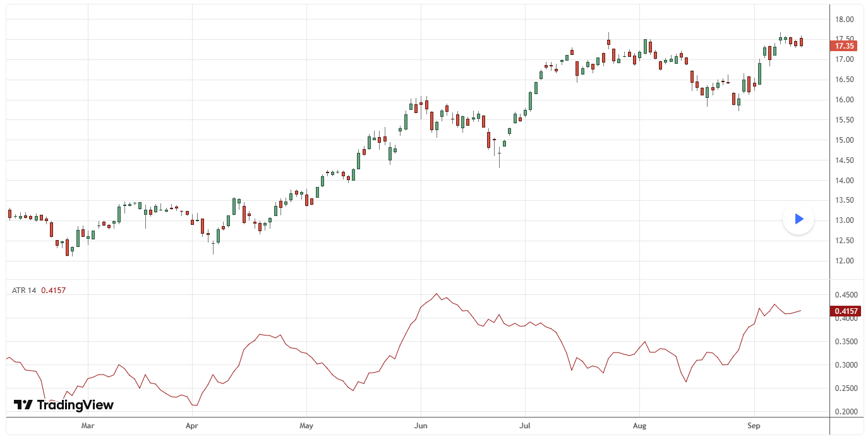The width and height of the screenshot is (868, 439).
Task: Click the 12.00 price axis label
Action: click(845, 261)
